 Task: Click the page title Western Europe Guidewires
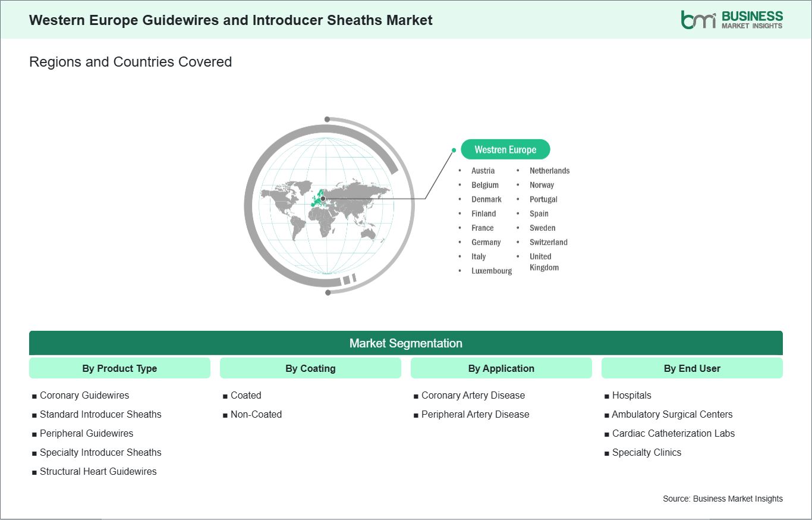[x=231, y=20]
